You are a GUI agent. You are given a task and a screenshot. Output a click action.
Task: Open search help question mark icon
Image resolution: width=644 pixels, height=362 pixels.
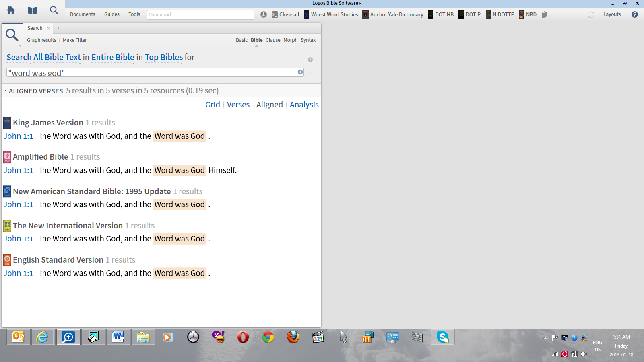tap(310, 60)
